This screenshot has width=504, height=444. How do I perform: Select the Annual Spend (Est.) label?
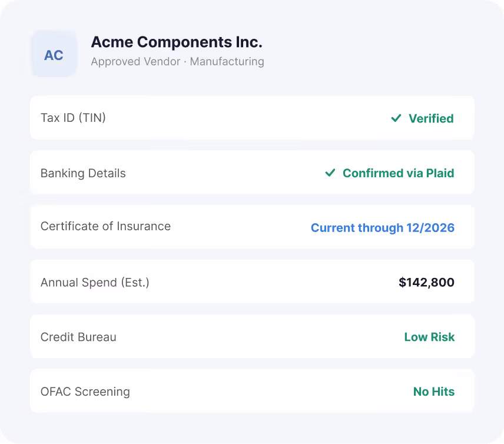(x=95, y=283)
